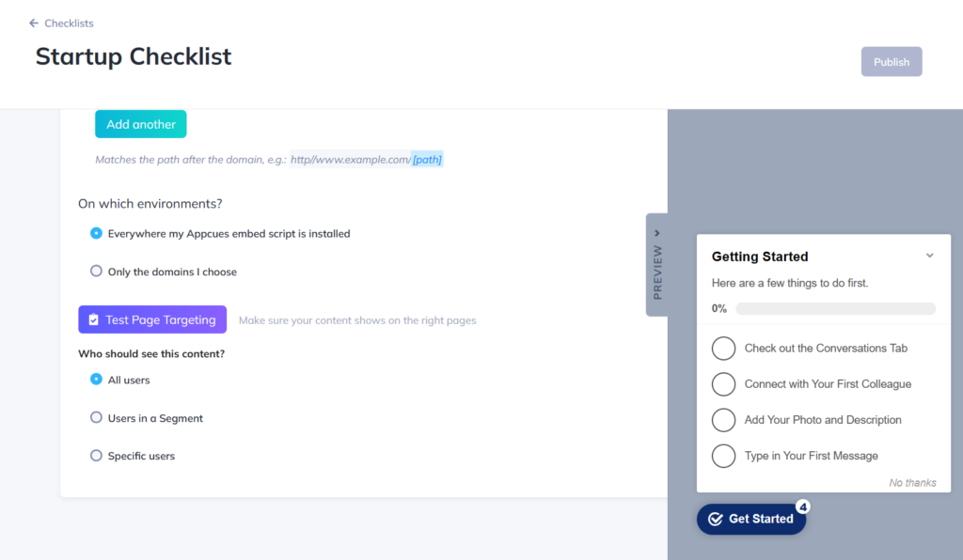The image size is (963, 560).
Task: Click the 0% progress bar
Action: (835, 308)
